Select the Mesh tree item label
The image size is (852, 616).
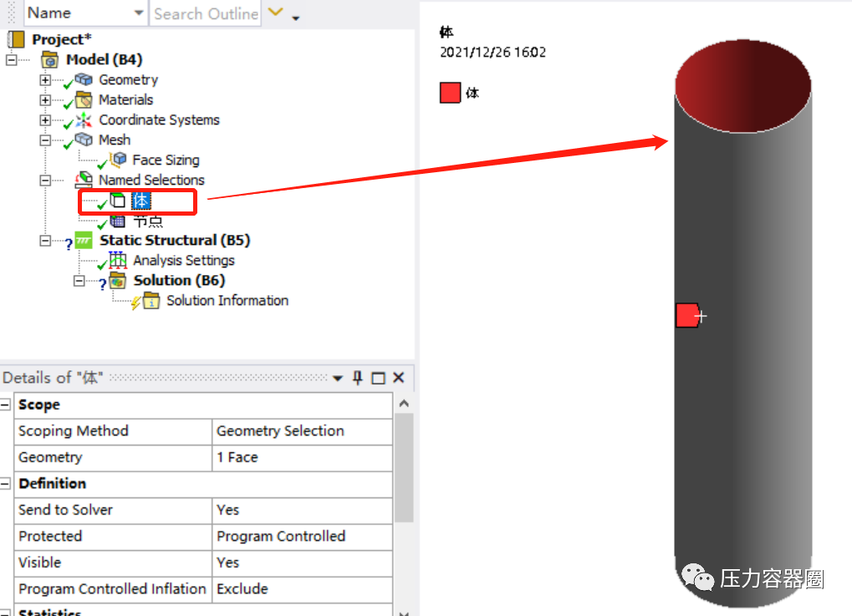[115, 140]
